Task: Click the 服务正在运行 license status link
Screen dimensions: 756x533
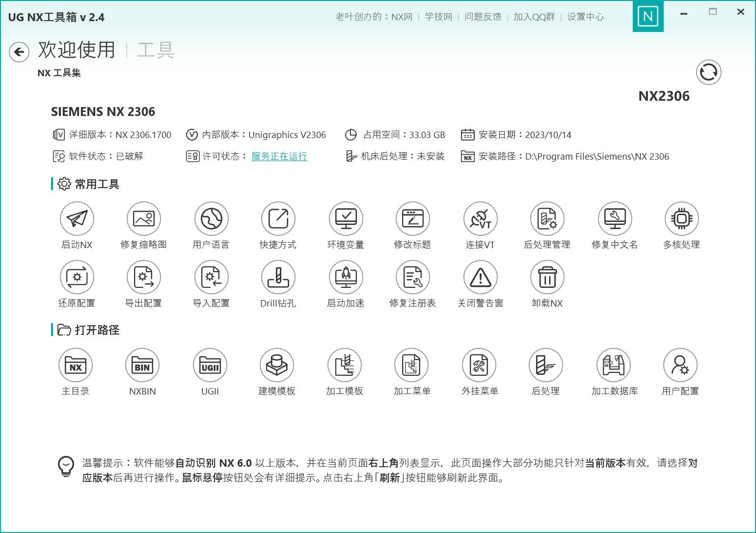Action: pos(279,156)
